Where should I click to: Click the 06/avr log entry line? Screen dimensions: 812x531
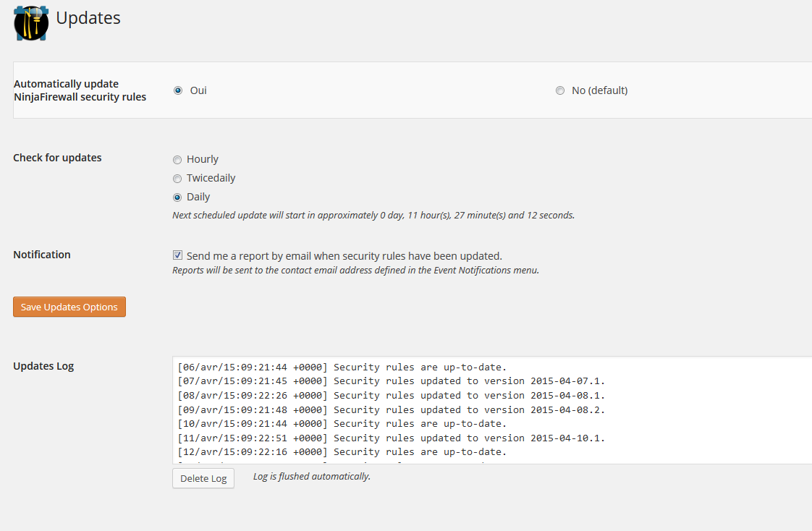342,367
